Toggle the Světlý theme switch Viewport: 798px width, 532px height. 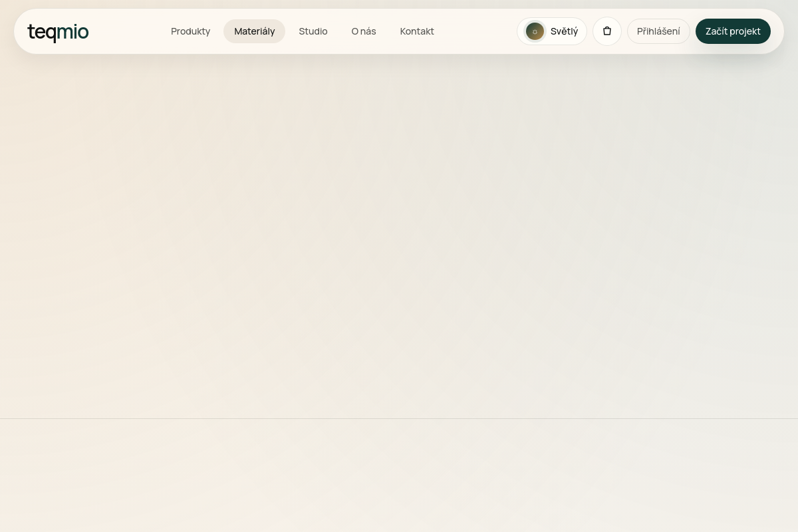tap(552, 31)
